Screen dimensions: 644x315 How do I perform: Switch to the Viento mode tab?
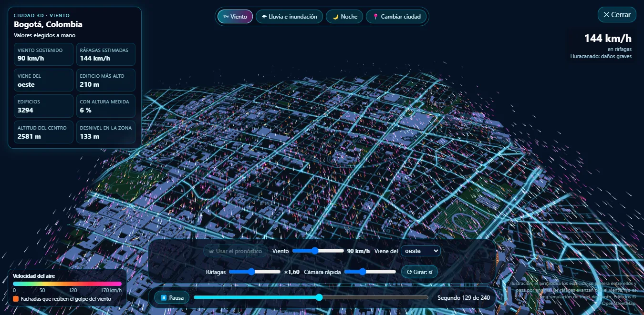[235, 17]
